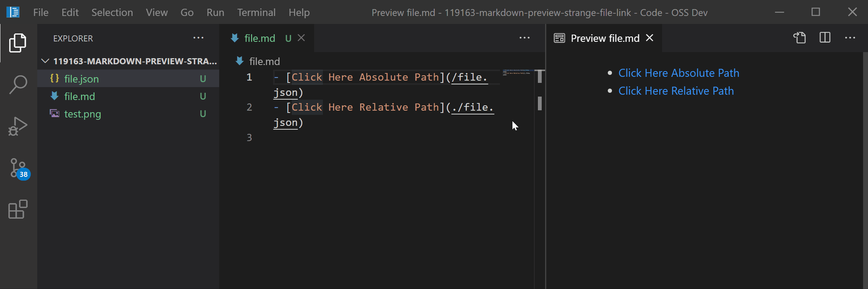Click the markdown arrow icon beside file.md in explorer
The image size is (868, 289).
(55, 96)
